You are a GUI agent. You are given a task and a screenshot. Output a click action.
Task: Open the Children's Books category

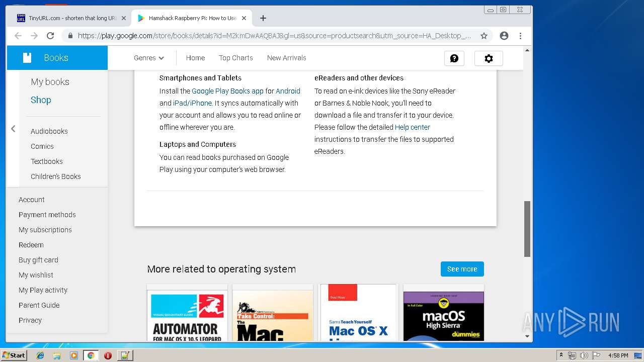coord(56,176)
